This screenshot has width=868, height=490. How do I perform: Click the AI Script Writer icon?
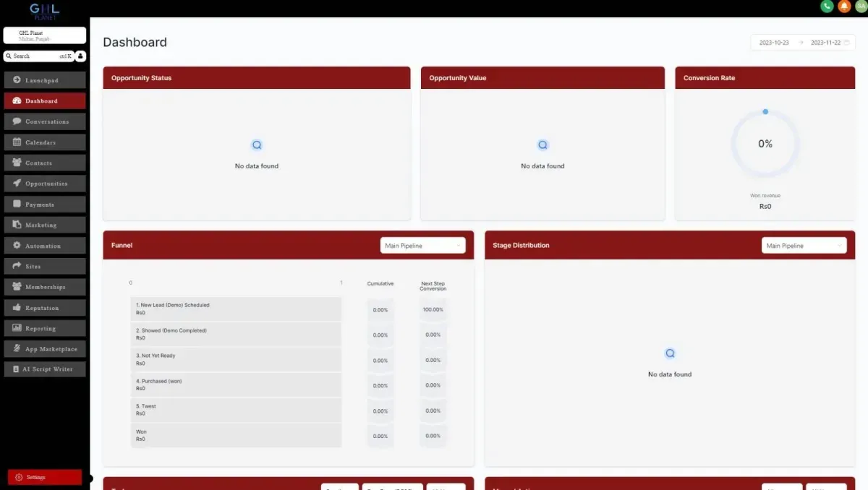click(x=17, y=369)
